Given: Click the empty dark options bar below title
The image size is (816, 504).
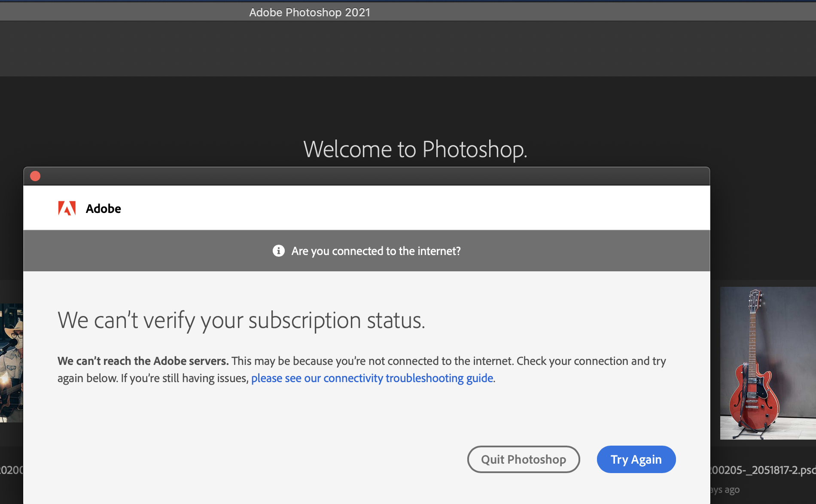Looking at the screenshot, I should tap(408, 49).
